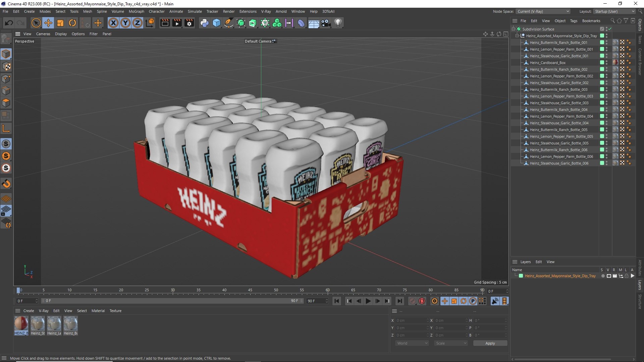644x362 pixels.
Task: Open the Mesh menu
Action: tap(88, 11)
